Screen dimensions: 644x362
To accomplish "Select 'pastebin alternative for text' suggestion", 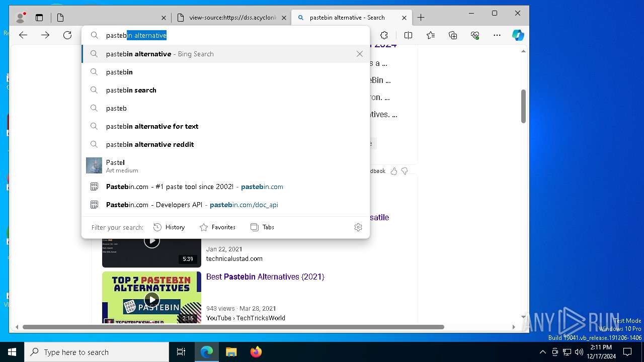I will click(x=225, y=126).
